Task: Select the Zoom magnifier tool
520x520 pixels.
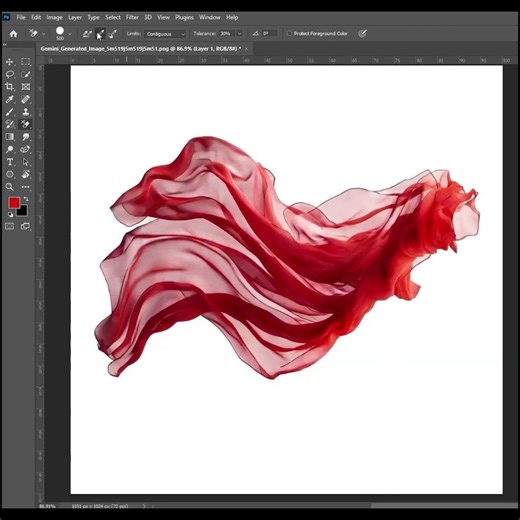Action: point(9,187)
